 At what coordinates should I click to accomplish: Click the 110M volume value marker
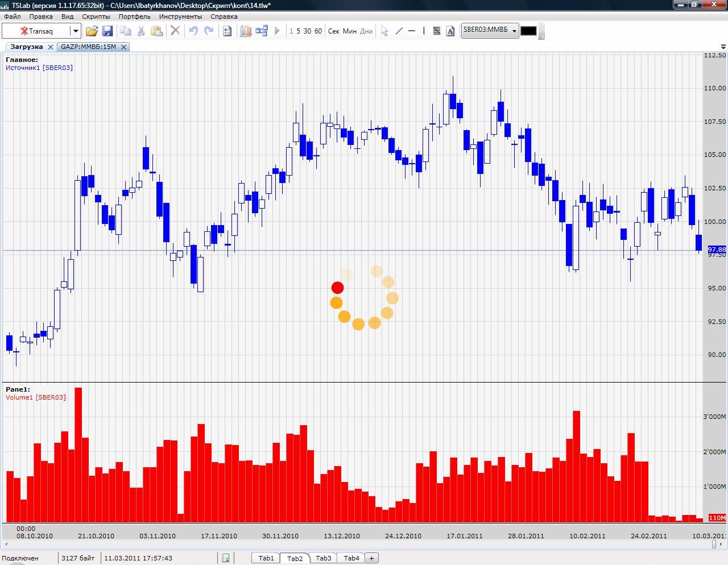tap(717, 518)
